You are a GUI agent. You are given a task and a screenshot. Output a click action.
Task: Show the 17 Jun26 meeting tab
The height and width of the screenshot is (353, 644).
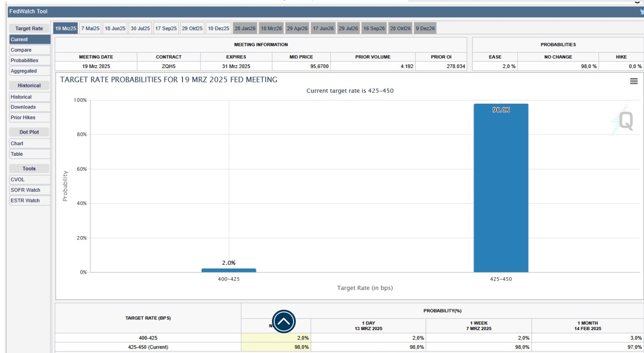pos(323,28)
